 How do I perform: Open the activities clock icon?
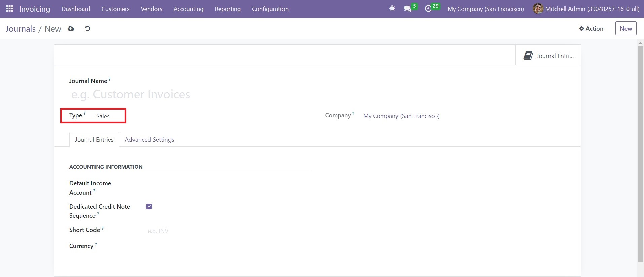coord(428,9)
